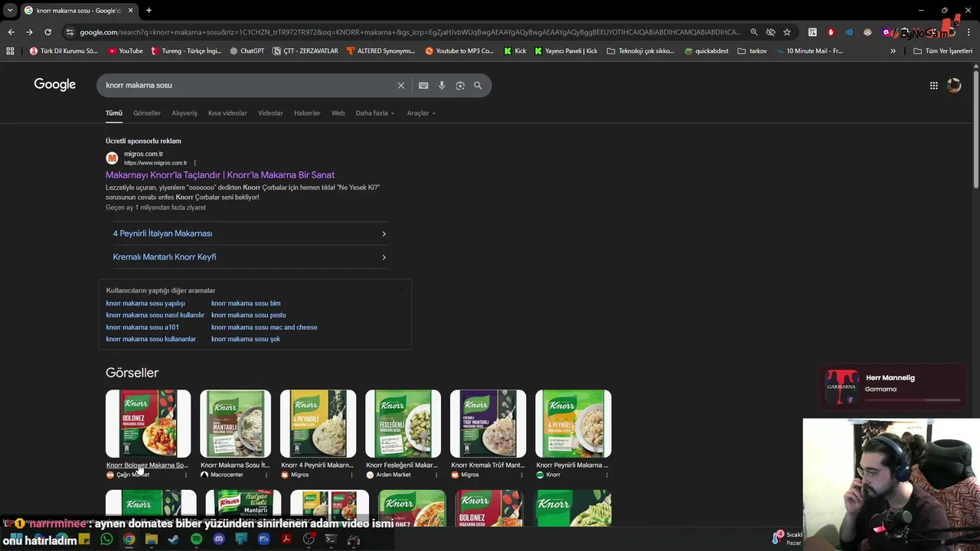Open the QR code extension icon
980x551 pixels.
point(812,32)
